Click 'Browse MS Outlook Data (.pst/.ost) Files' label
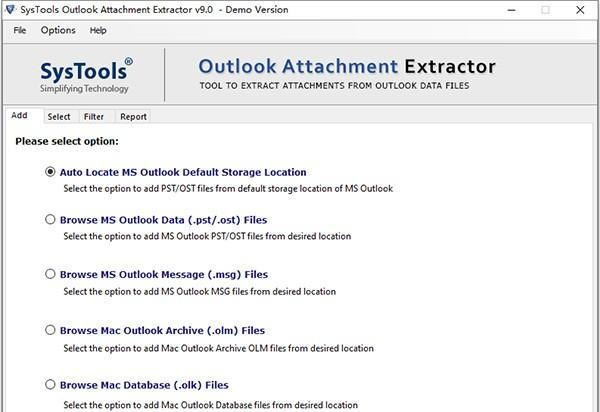The image size is (600, 412). point(163,220)
